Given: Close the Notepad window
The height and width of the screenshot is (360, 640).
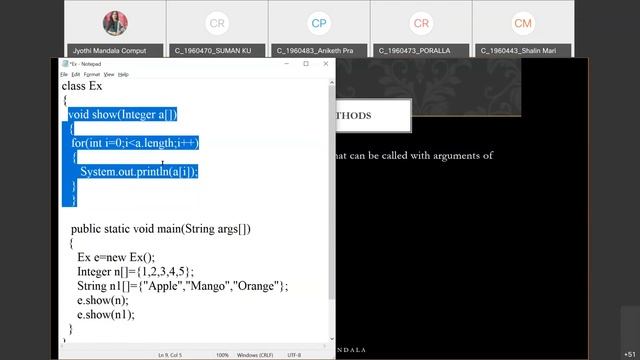Looking at the screenshot, I should coord(326,64).
